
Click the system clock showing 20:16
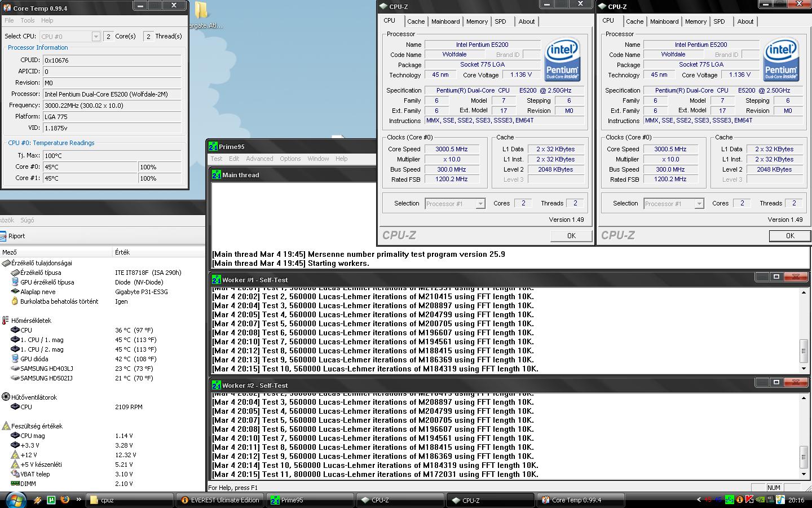tap(796, 500)
